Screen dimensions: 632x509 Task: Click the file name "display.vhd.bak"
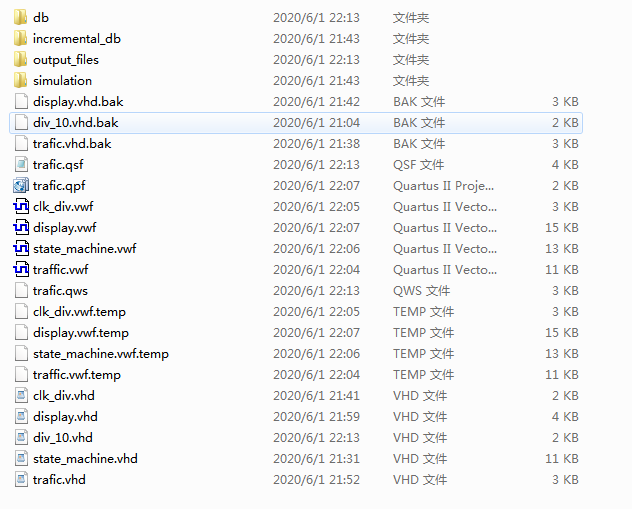click(x=78, y=102)
